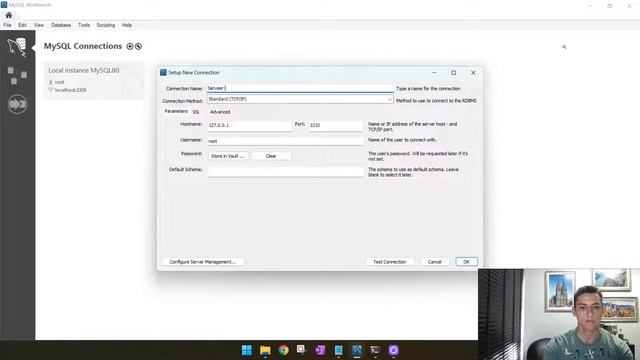Open the Scripting menu
The width and height of the screenshot is (640, 360).
click(x=106, y=25)
